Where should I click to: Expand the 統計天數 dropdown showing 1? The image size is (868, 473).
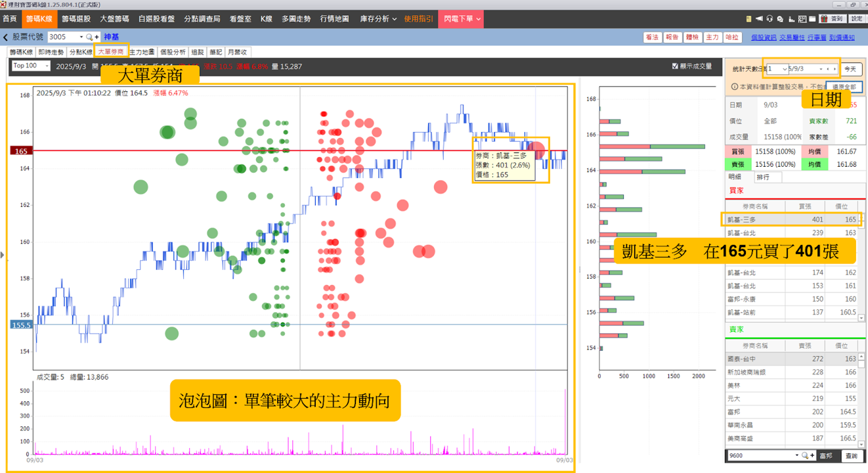[x=785, y=69]
